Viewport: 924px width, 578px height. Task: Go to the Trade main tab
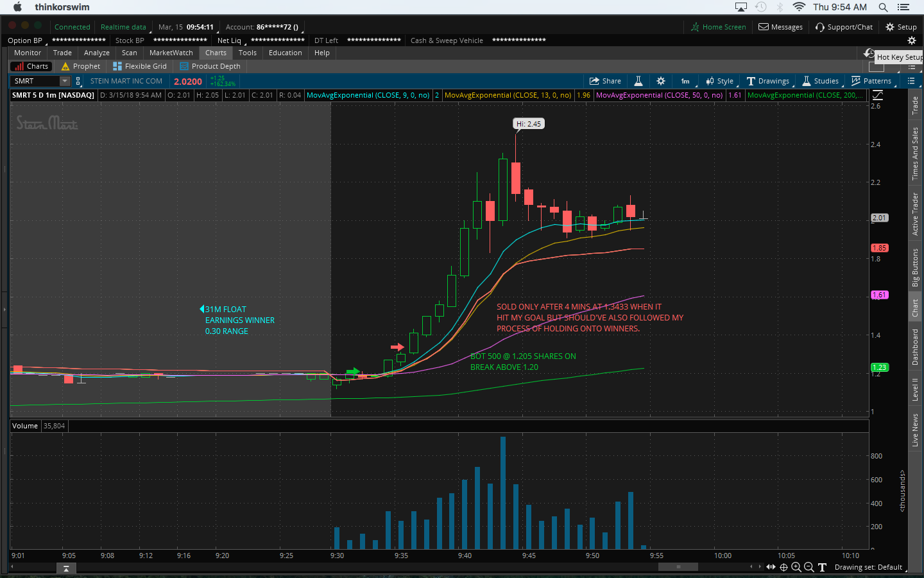(62, 53)
